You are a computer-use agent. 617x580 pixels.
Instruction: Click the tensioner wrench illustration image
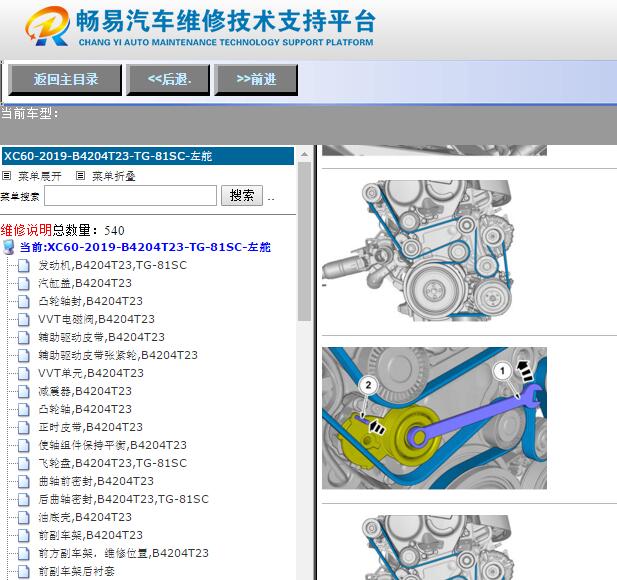(434, 418)
